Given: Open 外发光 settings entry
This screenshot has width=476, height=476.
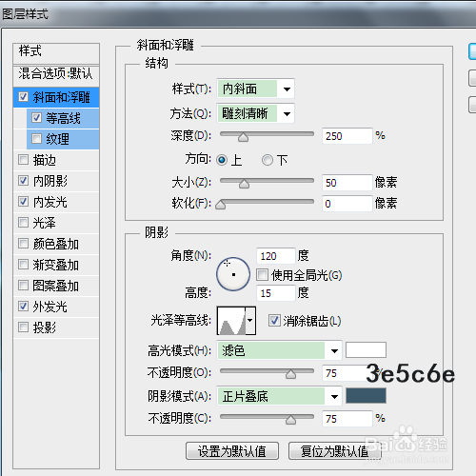Looking at the screenshot, I should 50,307.
